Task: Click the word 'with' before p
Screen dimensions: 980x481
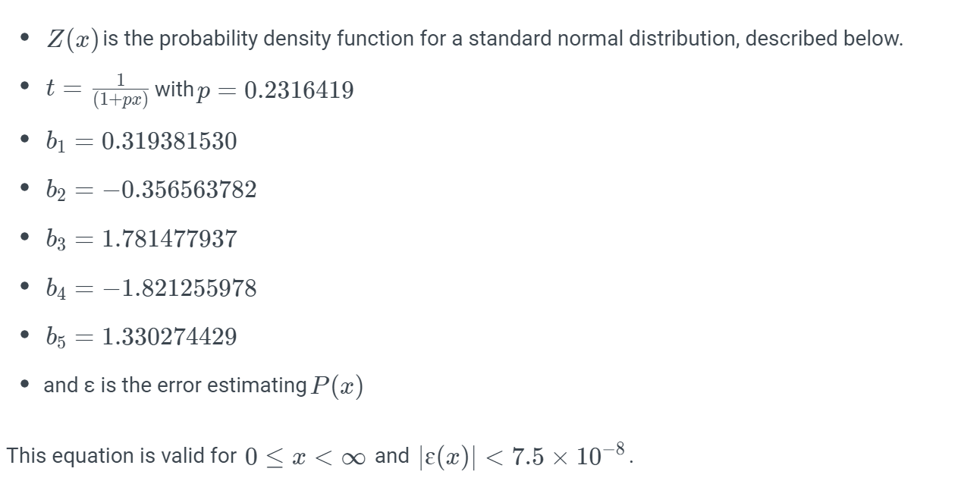Action: (174, 90)
